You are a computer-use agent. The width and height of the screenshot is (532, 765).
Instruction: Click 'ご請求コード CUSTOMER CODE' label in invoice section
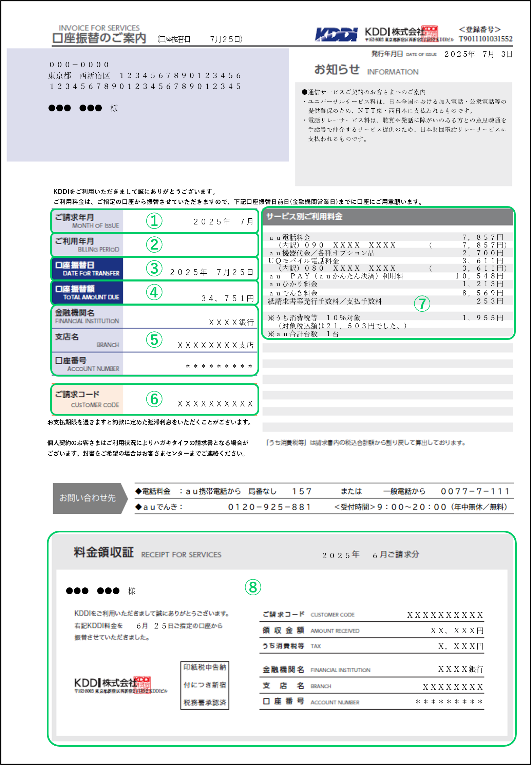(87, 399)
